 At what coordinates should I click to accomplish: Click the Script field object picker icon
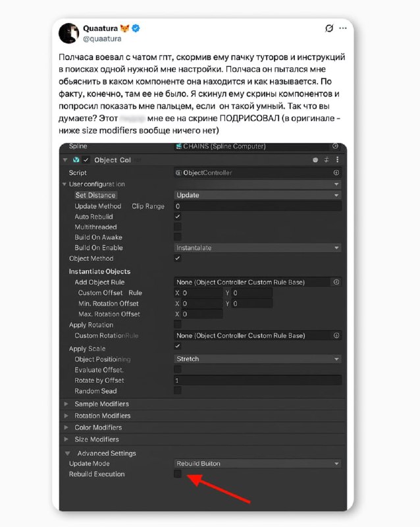click(x=336, y=173)
